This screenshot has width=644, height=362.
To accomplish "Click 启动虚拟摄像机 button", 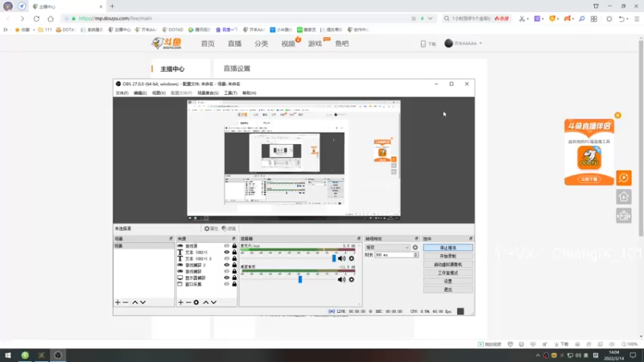I will click(448, 265).
